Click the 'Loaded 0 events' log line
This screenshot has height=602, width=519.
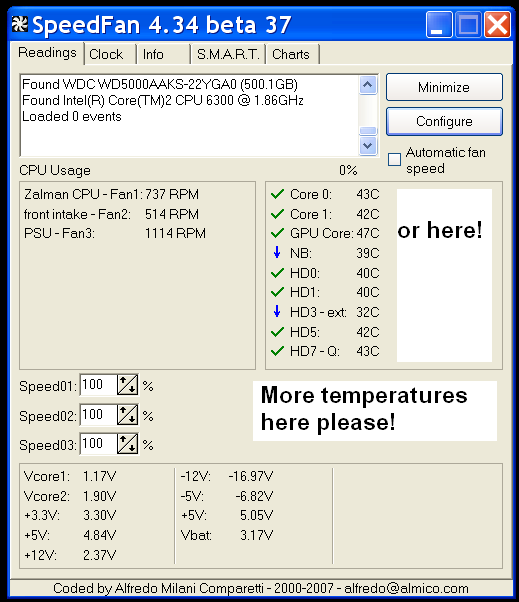72,116
